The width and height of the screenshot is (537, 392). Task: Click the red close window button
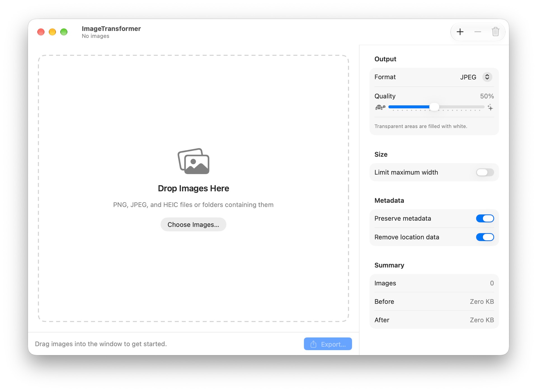coord(41,32)
